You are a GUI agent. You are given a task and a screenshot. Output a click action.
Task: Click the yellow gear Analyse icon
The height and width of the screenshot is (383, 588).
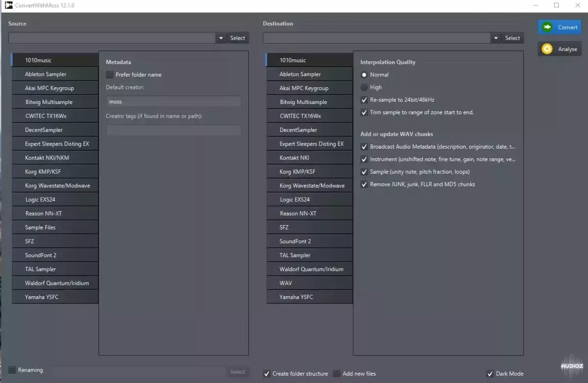point(547,49)
